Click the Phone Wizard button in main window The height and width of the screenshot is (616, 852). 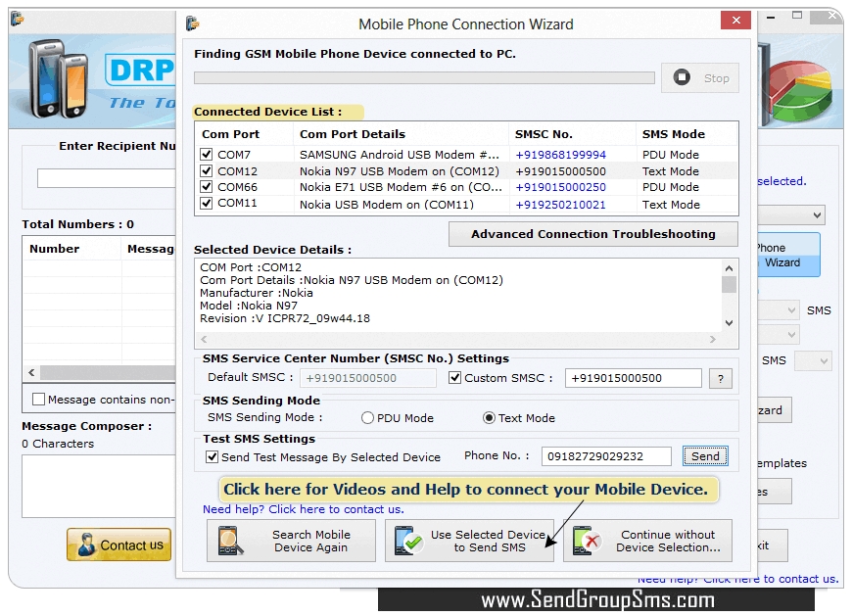(x=788, y=256)
